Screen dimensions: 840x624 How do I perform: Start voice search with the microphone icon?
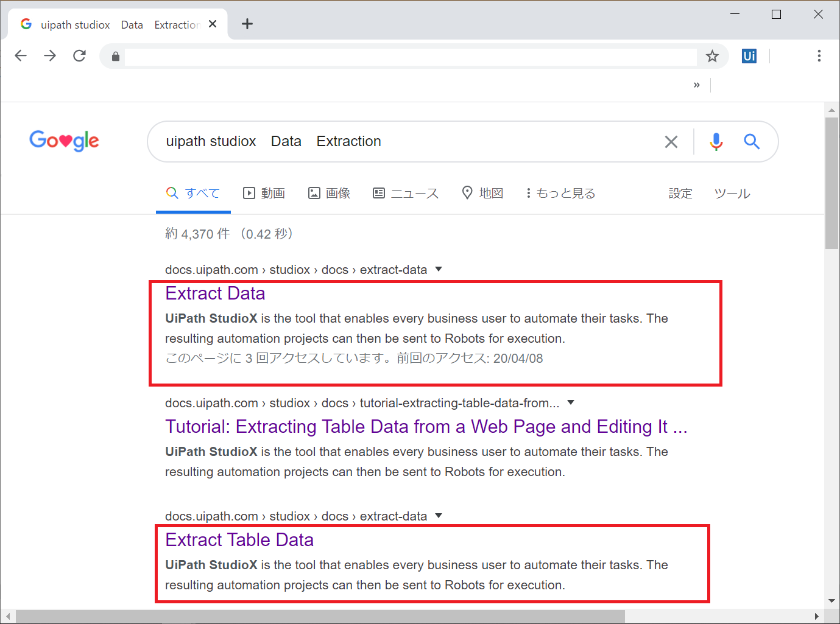pyautogui.click(x=716, y=141)
